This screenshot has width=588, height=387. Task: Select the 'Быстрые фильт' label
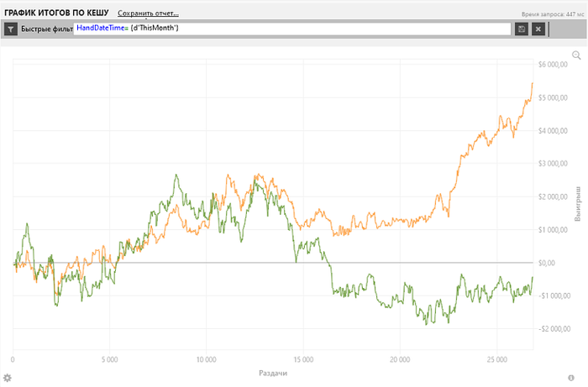pos(47,29)
